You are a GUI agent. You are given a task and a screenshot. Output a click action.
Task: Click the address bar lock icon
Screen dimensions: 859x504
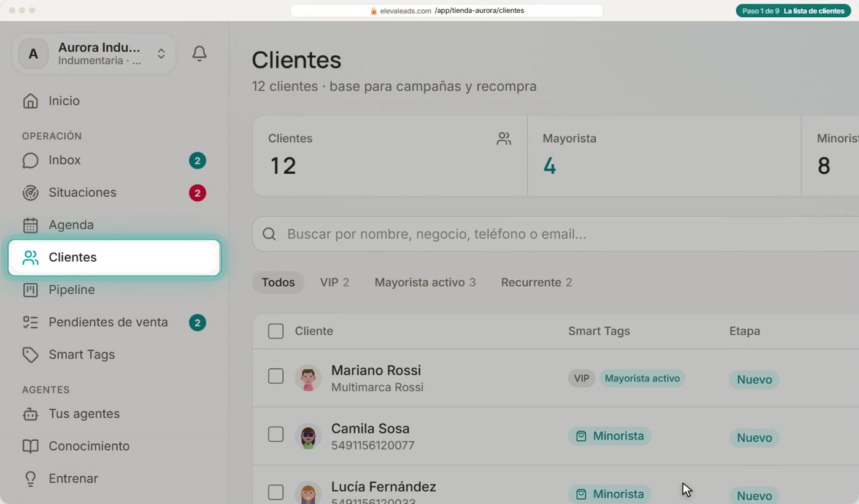374,11
